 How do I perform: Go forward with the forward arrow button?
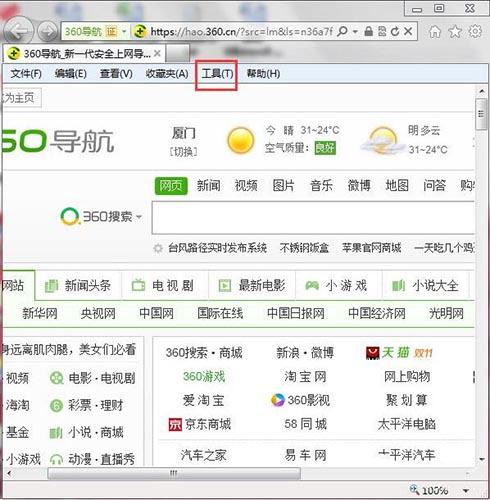(x=48, y=32)
